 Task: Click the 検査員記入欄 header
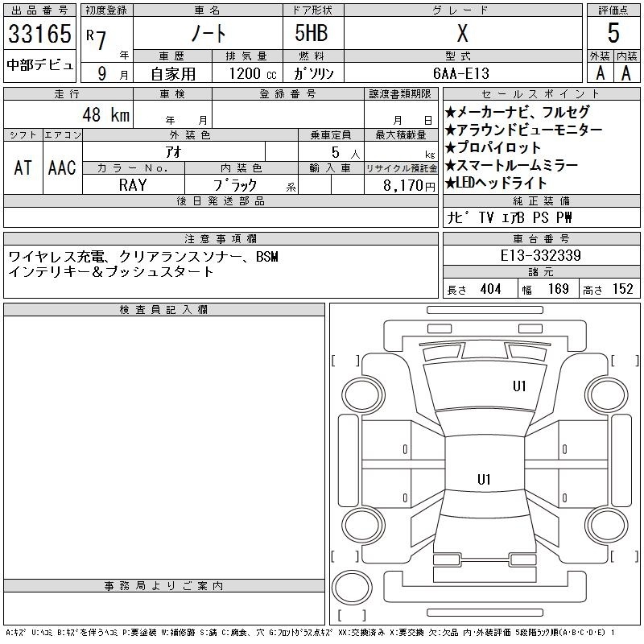[x=163, y=310]
